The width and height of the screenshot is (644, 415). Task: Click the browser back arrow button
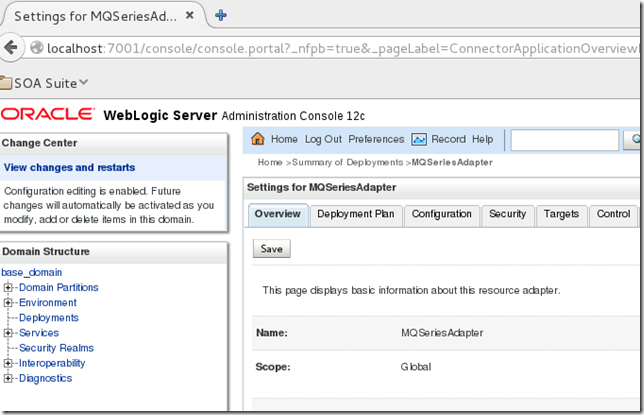pos(11,47)
